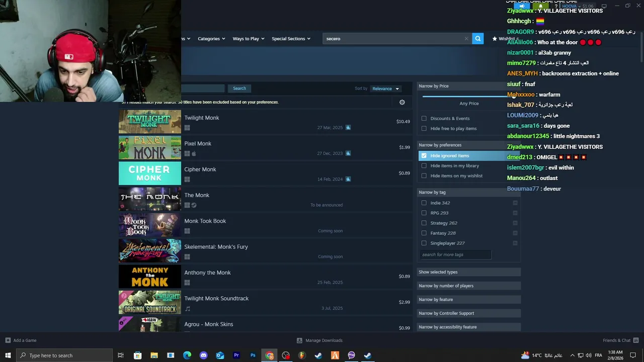Screen dimensions: 644x362
Task: Open the Windows Start menu
Action: click(8, 355)
